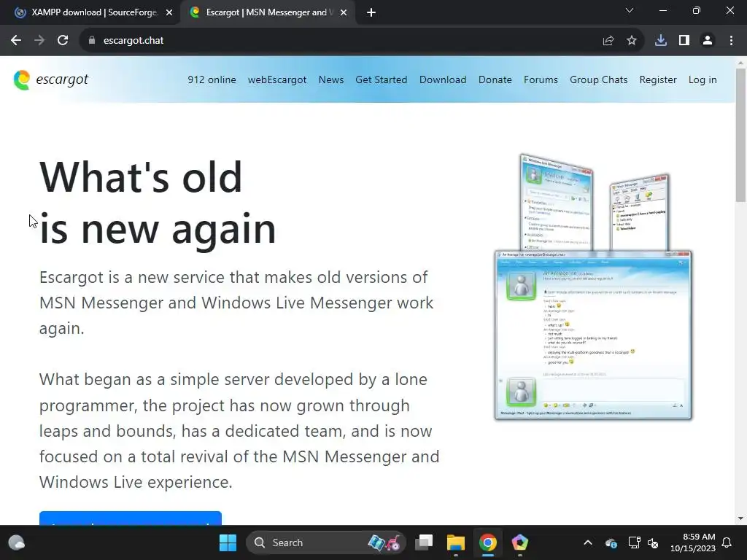The height and width of the screenshot is (560, 747).
Task: Share this page icon
Action: (x=608, y=41)
